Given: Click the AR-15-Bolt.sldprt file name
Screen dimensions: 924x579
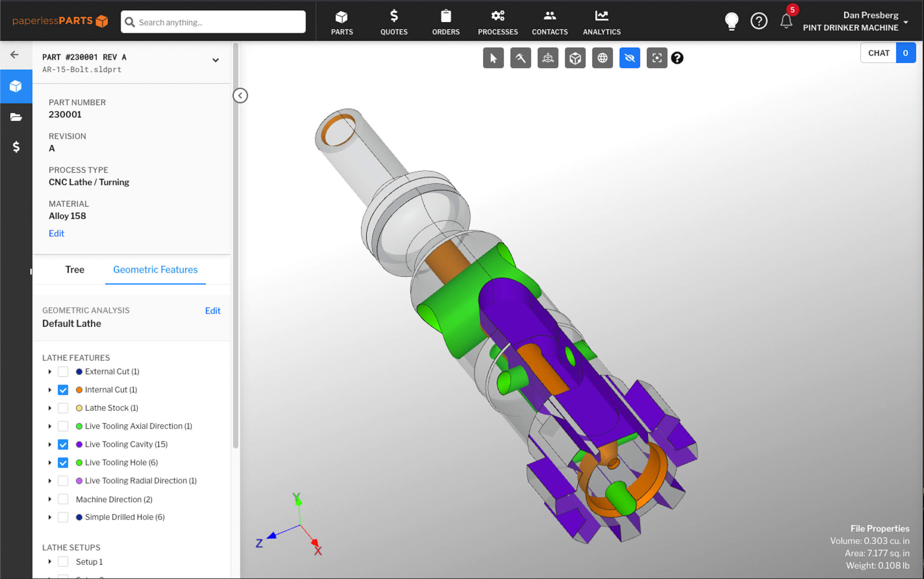Looking at the screenshot, I should (82, 69).
